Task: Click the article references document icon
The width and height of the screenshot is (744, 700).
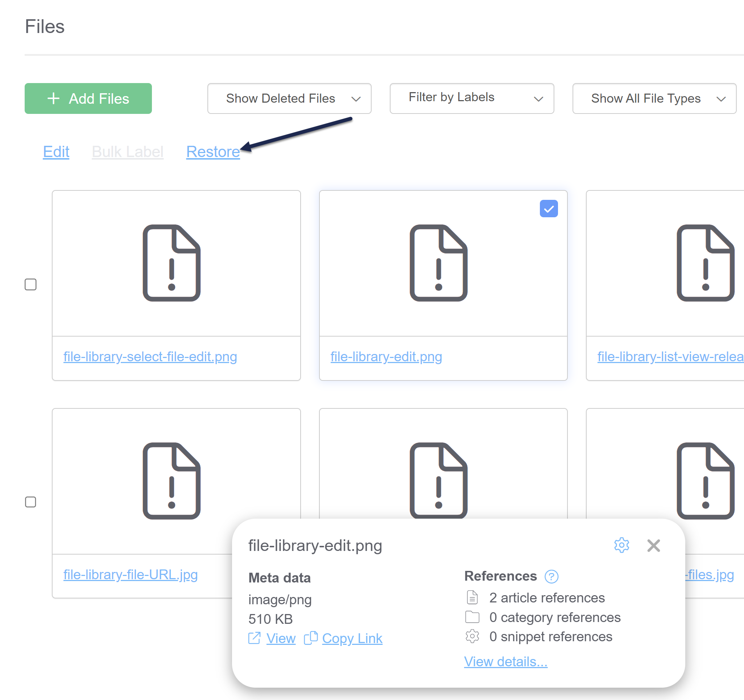Action: coord(472,597)
